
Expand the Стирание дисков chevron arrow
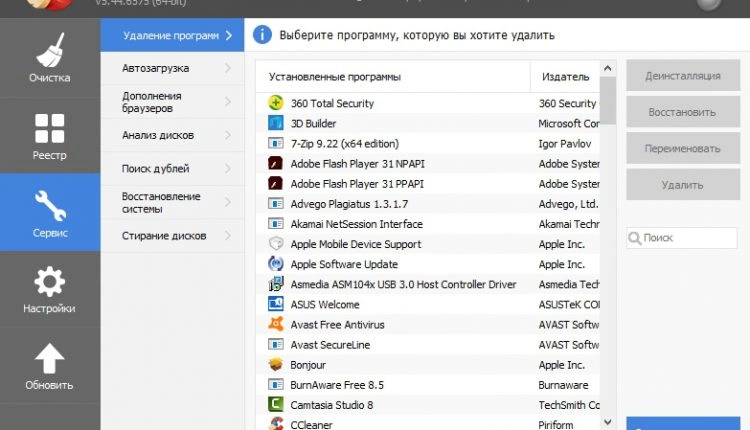[228, 236]
